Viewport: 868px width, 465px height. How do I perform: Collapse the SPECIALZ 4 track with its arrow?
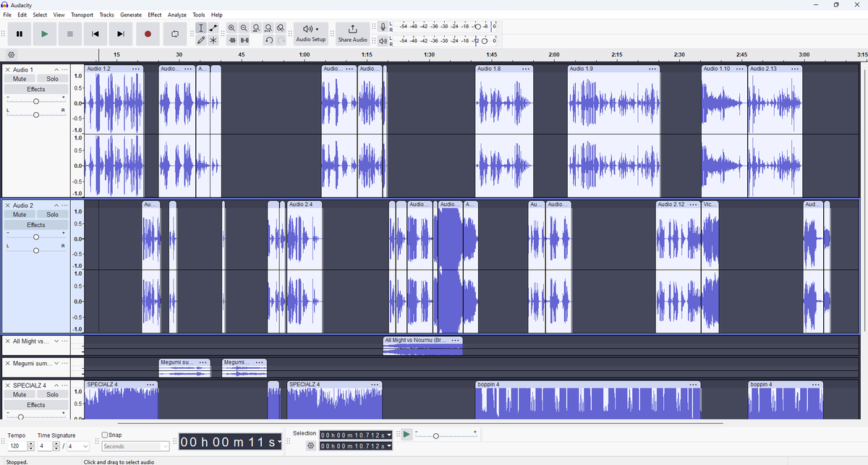click(x=56, y=385)
